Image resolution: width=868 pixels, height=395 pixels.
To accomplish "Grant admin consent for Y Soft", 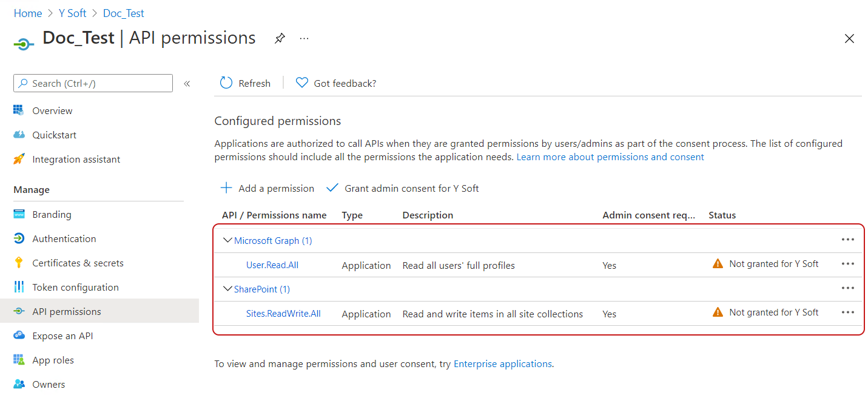I will [403, 188].
